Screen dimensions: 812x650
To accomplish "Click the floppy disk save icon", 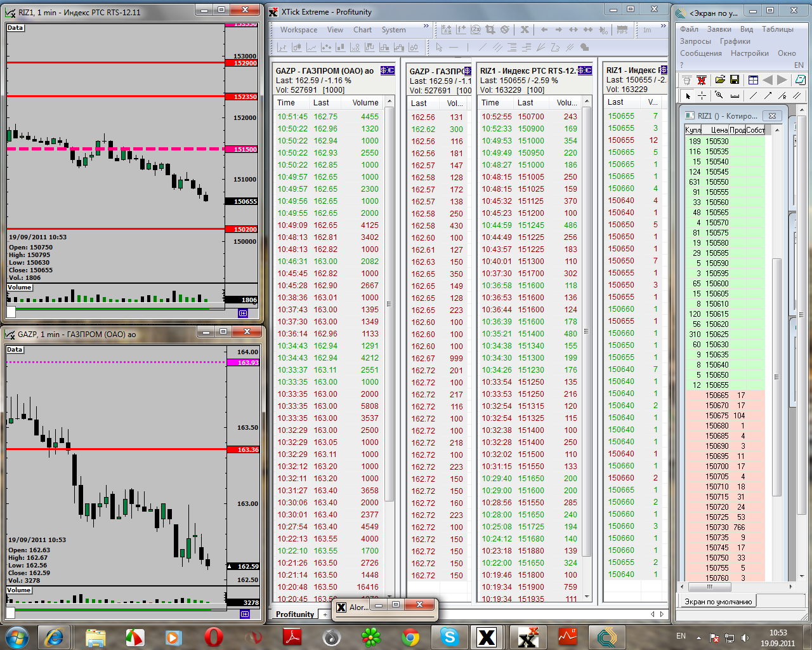I will click(735, 80).
